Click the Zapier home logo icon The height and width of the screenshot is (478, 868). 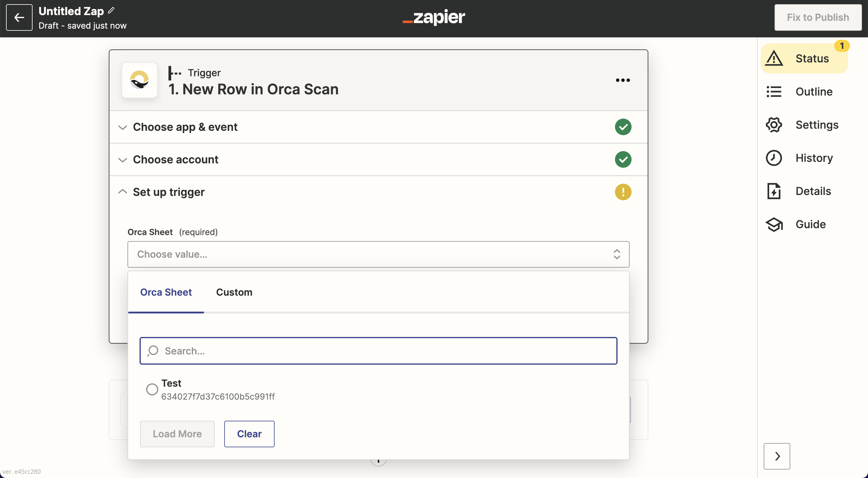[434, 17]
